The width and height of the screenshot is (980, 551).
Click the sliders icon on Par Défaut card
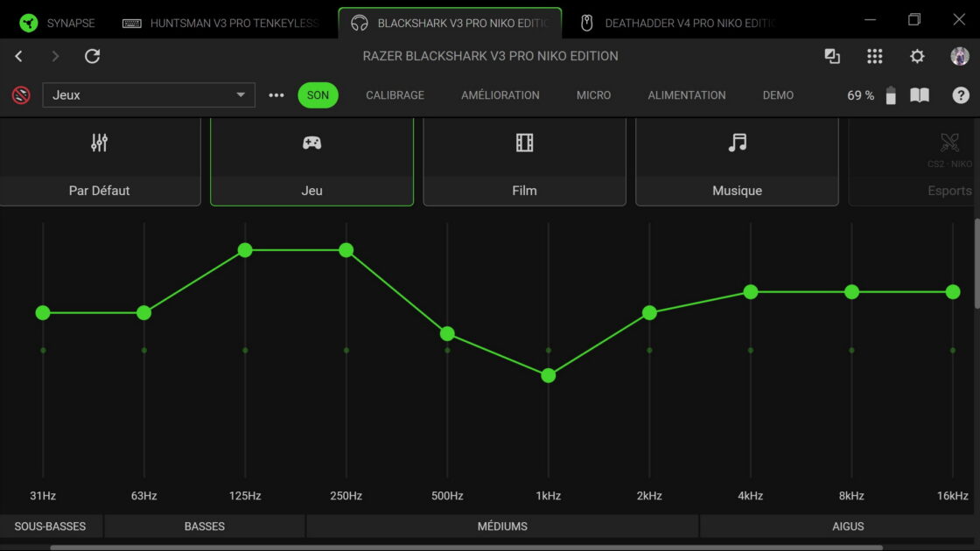[100, 143]
